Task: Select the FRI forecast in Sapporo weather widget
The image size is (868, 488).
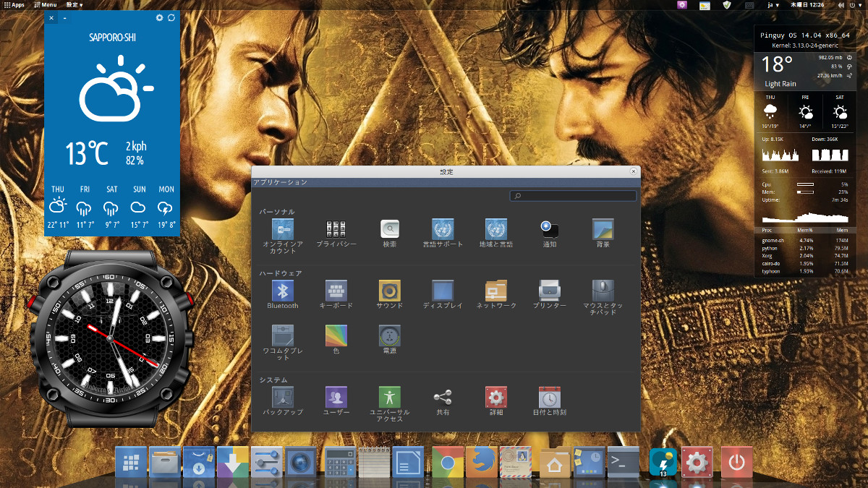Action: click(85, 207)
